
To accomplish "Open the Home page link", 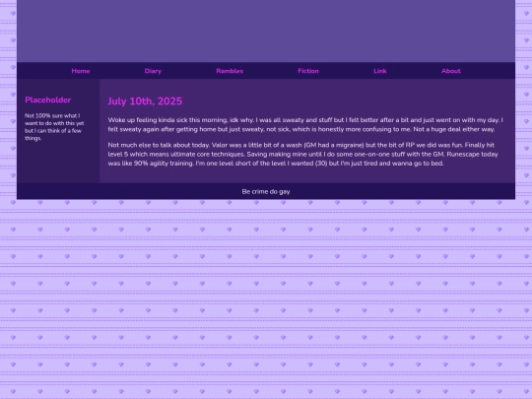I will [81, 71].
